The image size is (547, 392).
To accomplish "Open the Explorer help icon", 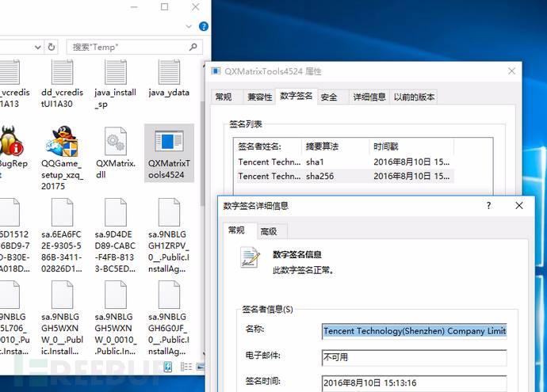I will pos(204,26).
